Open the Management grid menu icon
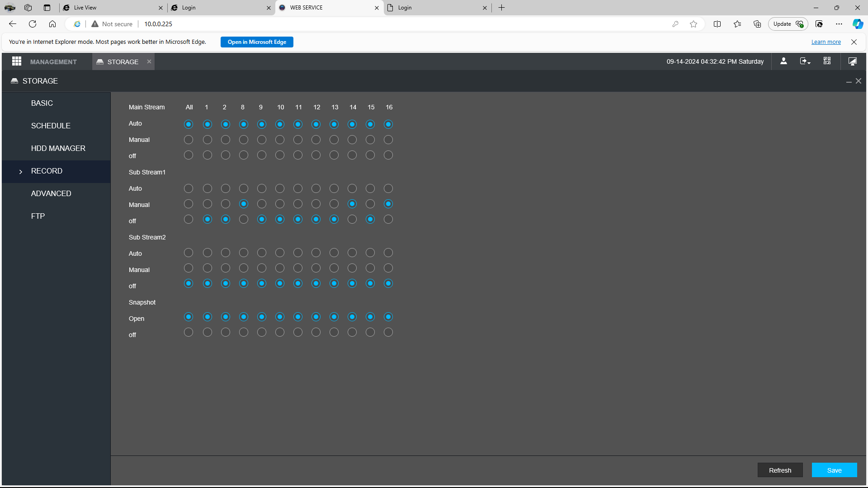The width and height of the screenshot is (868, 488). click(x=17, y=61)
